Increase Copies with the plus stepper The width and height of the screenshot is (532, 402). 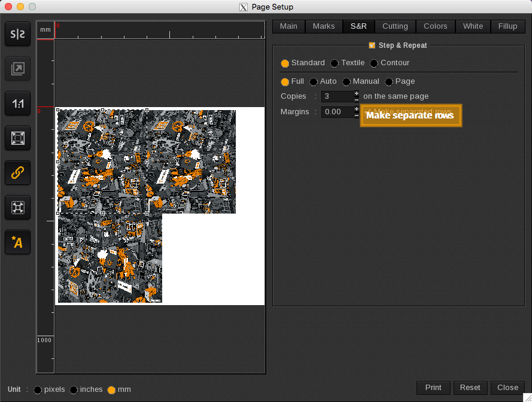tap(357, 93)
